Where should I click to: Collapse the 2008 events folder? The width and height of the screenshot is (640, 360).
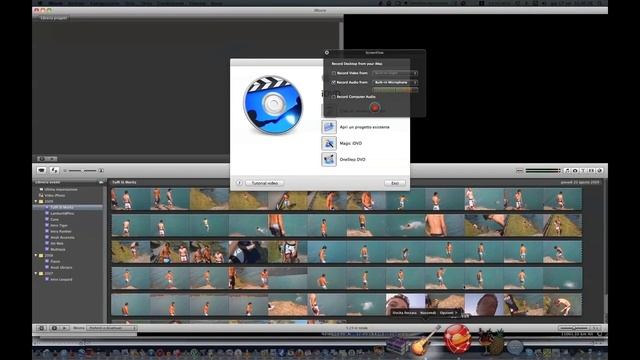click(36, 255)
